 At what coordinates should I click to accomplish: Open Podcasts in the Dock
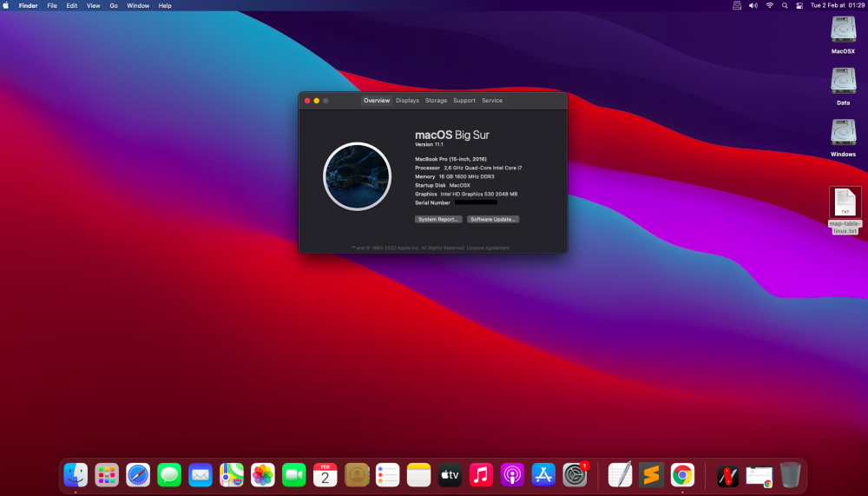(x=512, y=475)
